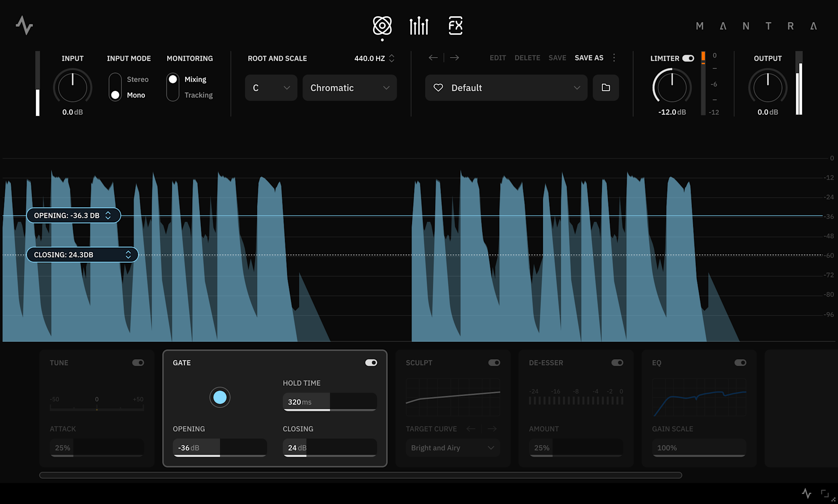This screenshot has height=504, width=838.
Task: Open the three-dot preset options menu
Action: click(x=614, y=58)
